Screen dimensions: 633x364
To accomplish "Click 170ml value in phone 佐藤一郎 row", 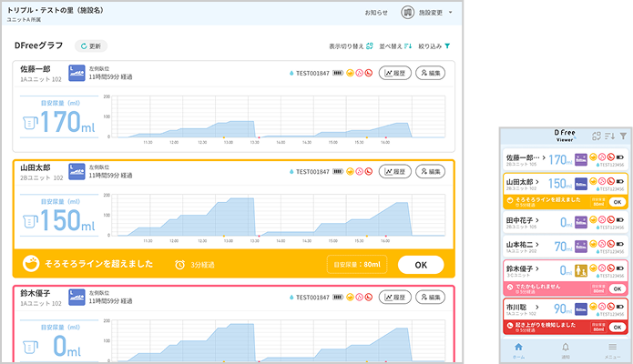I will point(560,160).
